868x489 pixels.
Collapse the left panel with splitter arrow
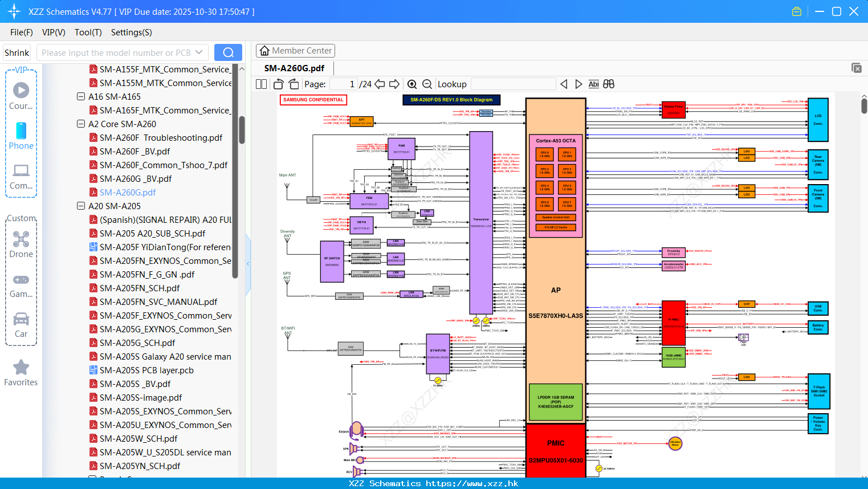pos(248,263)
